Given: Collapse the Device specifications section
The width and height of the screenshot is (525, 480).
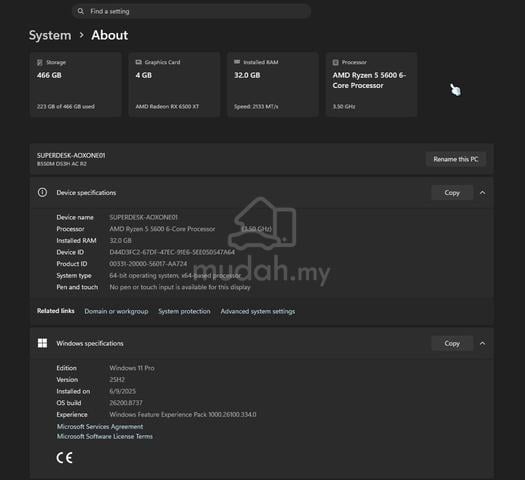Looking at the screenshot, I should point(482,193).
